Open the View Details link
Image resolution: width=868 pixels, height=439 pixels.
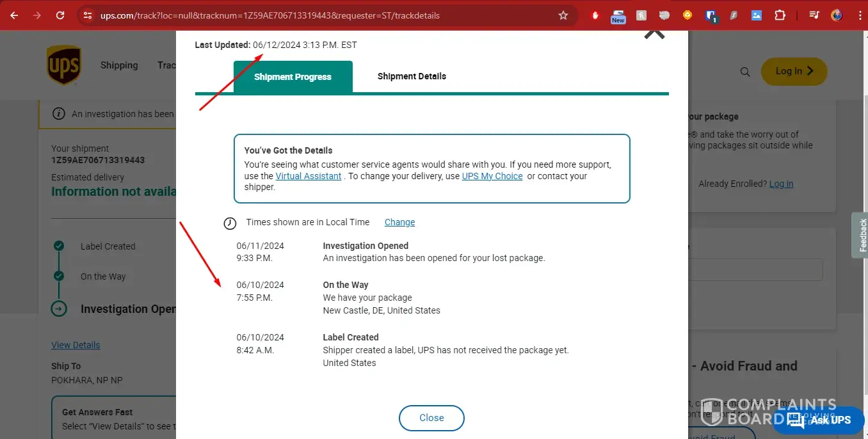pos(76,345)
